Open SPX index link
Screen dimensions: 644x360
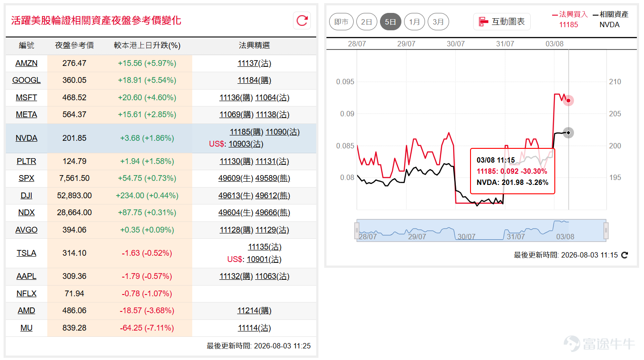click(x=26, y=178)
